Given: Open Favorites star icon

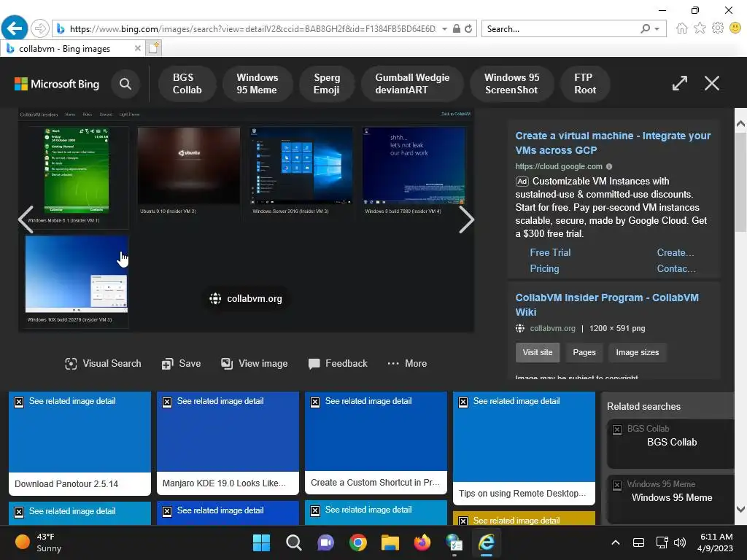Looking at the screenshot, I should 700,28.
